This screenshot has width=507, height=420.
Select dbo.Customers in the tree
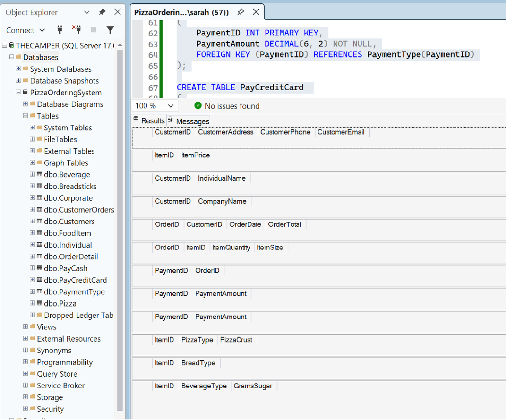(69, 221)
